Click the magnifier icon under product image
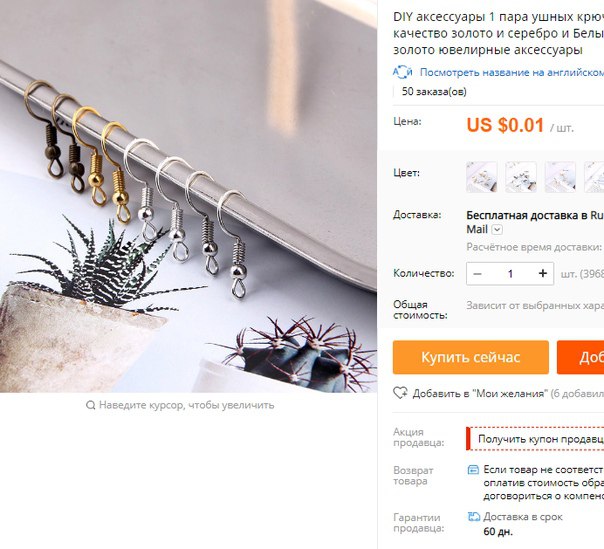The image size is (604, 549). (x=91, y=405)
